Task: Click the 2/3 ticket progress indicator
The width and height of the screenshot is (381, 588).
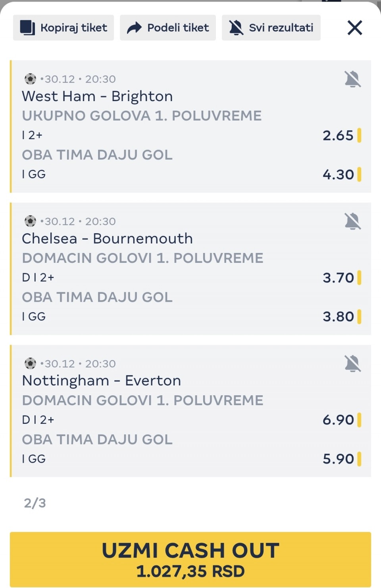Action: click(x=35, y=503)
